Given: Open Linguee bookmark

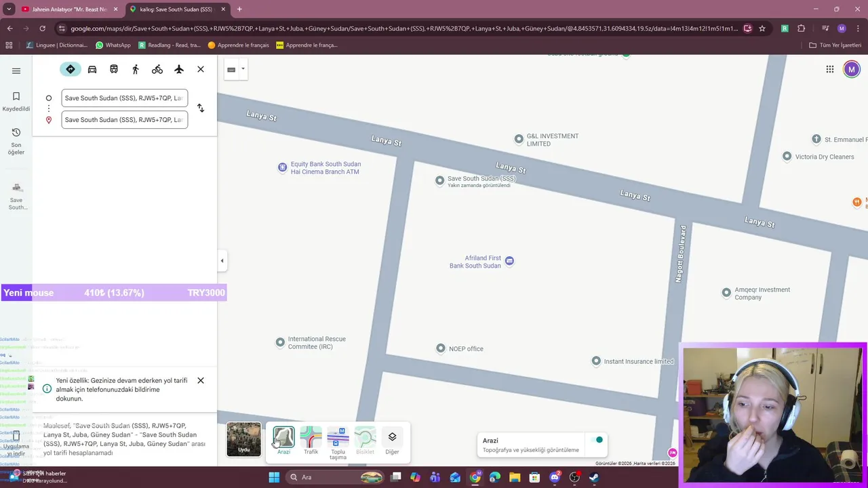Looking at the screenshot, I should click(x=57, y=45).
